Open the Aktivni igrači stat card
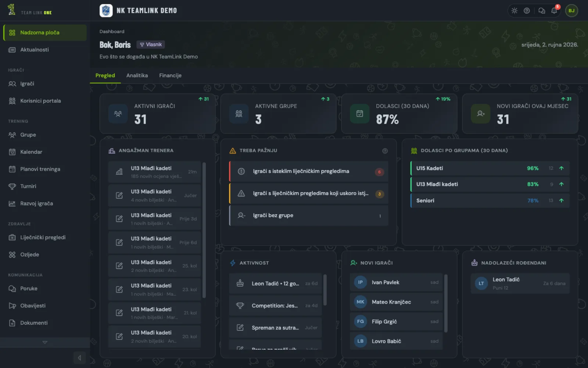This screenshot has width=588, height=368. (157, 114)
